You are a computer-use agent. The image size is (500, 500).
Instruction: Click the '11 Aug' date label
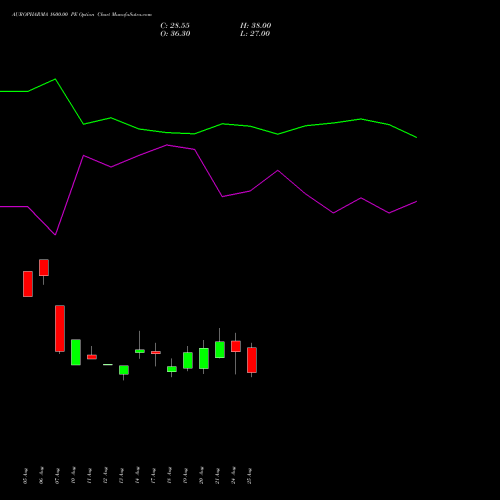(90, 476)
